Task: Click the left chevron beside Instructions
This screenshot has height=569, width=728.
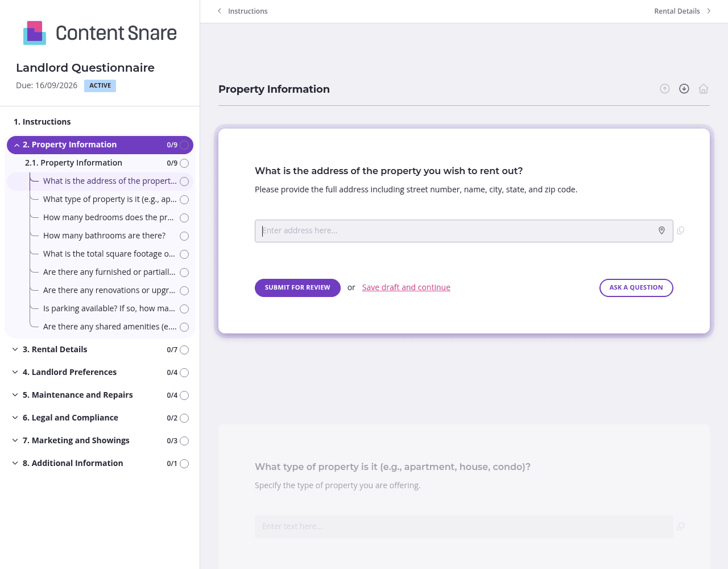Action: tap(220, 11)
